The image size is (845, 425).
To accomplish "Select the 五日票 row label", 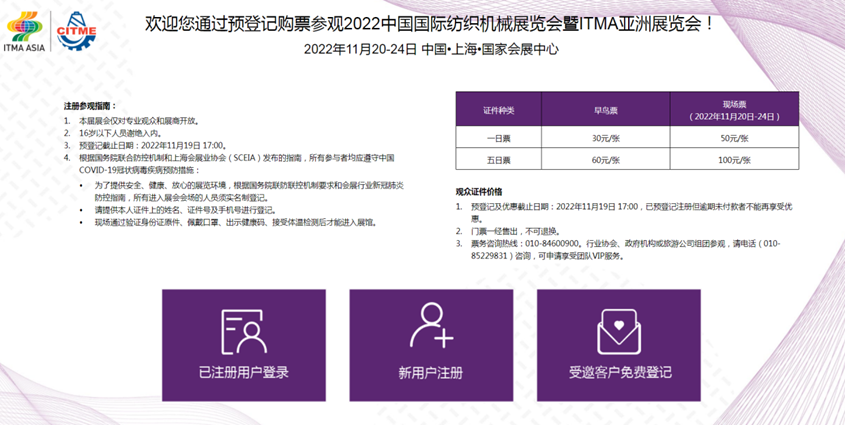I will (x=497, y=160).
